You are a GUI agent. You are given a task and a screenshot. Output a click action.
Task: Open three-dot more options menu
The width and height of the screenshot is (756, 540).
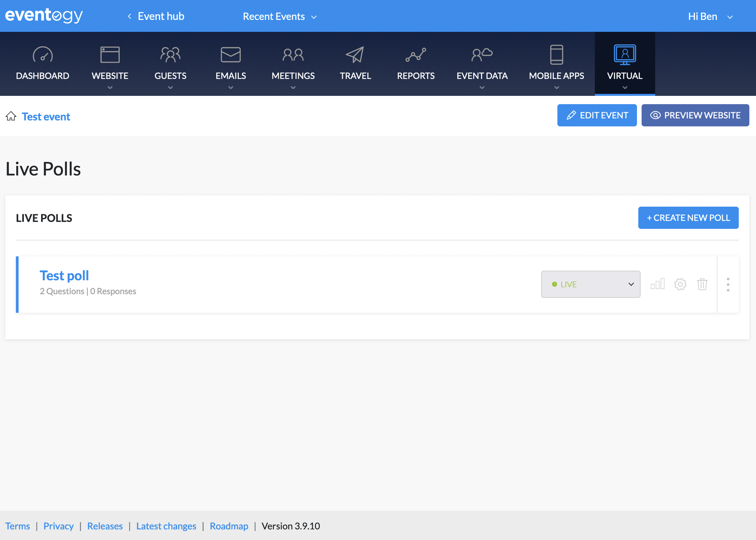(728, 285)
